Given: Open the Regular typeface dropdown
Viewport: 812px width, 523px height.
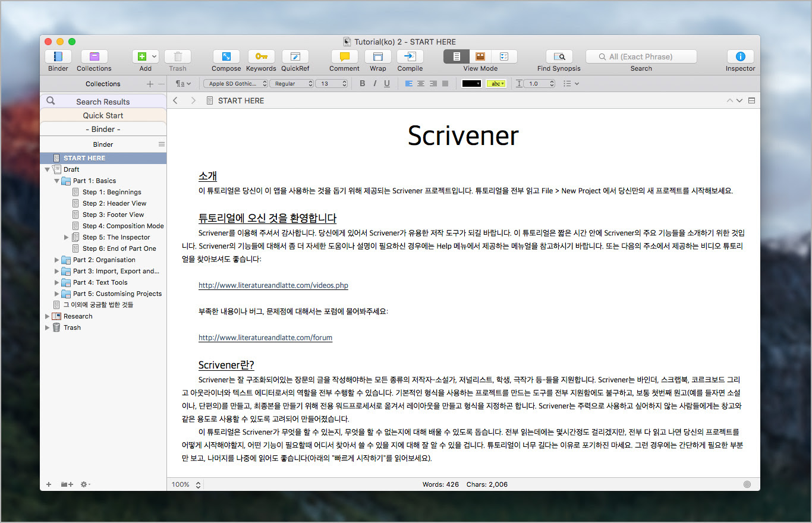Looking at the screenshot, I should click(291, 84).
